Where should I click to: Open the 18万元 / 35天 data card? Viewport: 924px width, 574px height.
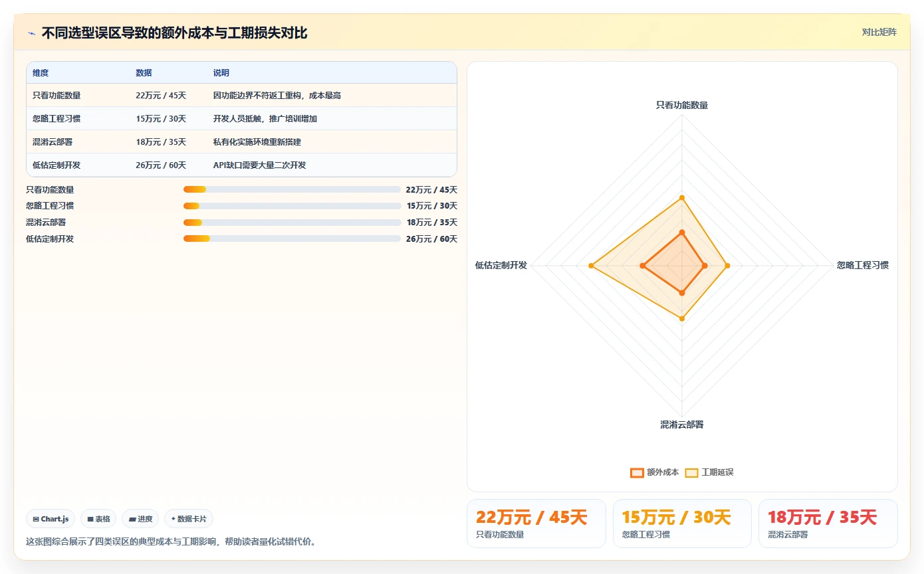[828, 524]
